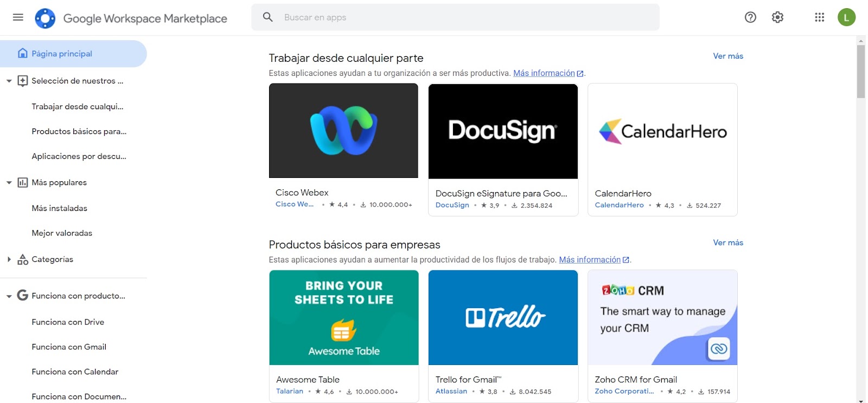Click the vertical scrollbar thumb
Image resolution: width=868 pixels, height=403 pixels.
[861, 72]
